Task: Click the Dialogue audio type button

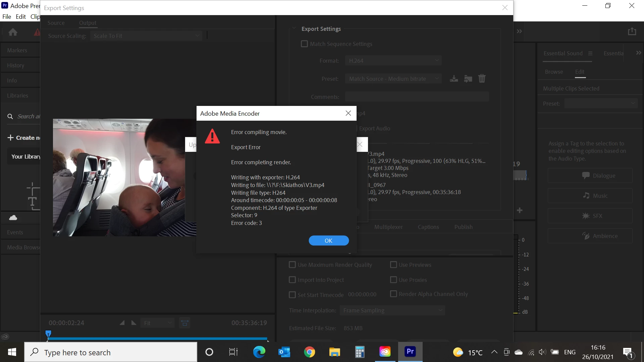Action: point(590,176)
